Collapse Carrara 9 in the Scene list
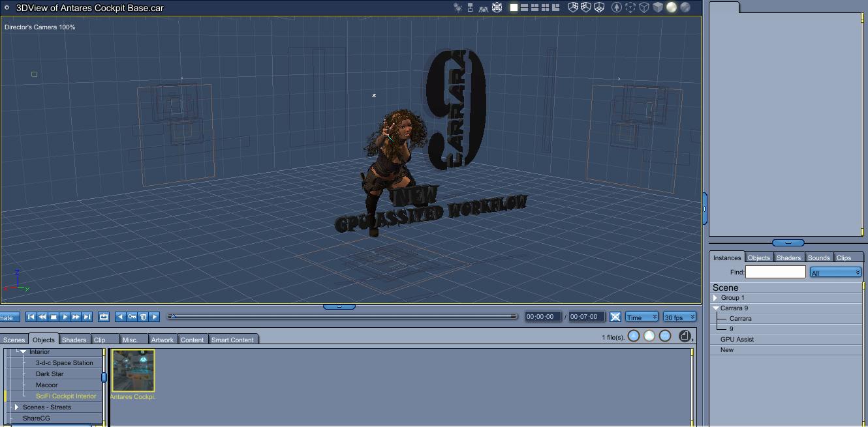Screen dimensions: 868x427 point(716,308)
